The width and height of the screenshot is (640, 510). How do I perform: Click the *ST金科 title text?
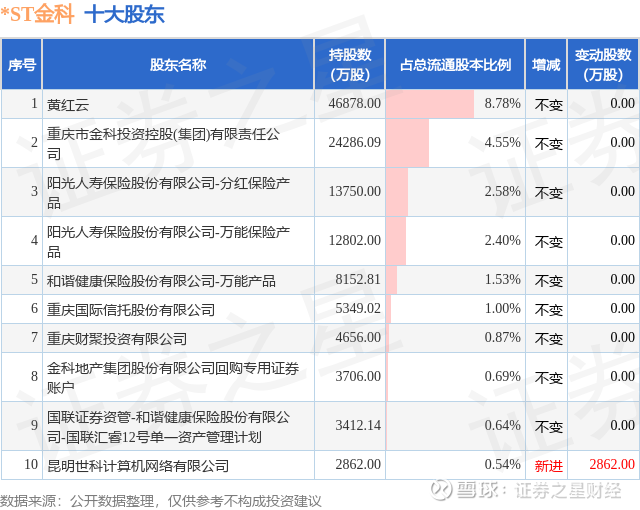tap(37, 14)
